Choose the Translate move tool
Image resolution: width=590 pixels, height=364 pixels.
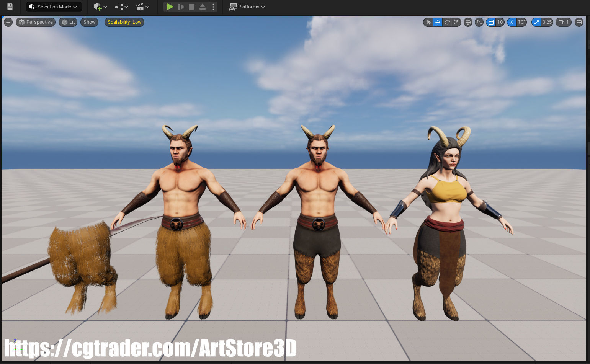coord(438,22)
